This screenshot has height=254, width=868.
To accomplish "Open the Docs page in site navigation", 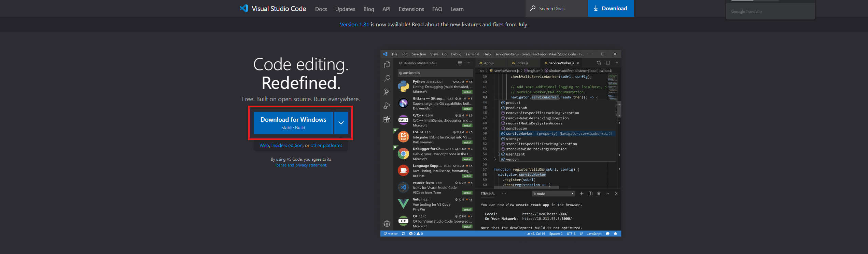I will (x=321, y=9).
